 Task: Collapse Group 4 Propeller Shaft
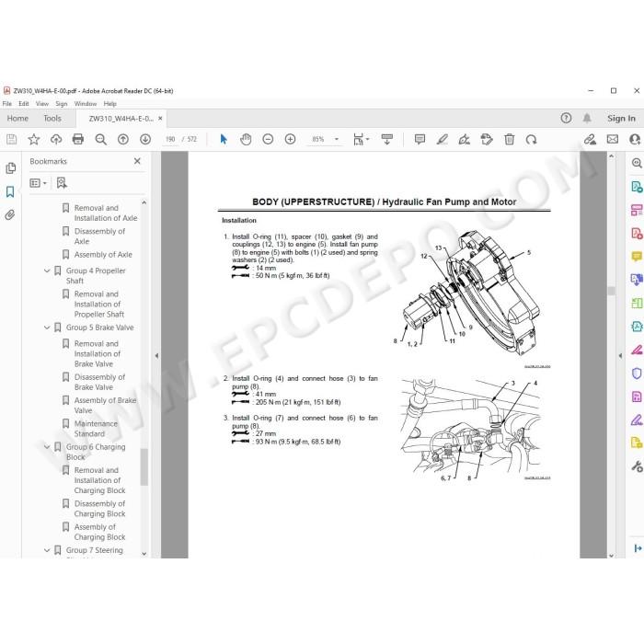(47, 271)
